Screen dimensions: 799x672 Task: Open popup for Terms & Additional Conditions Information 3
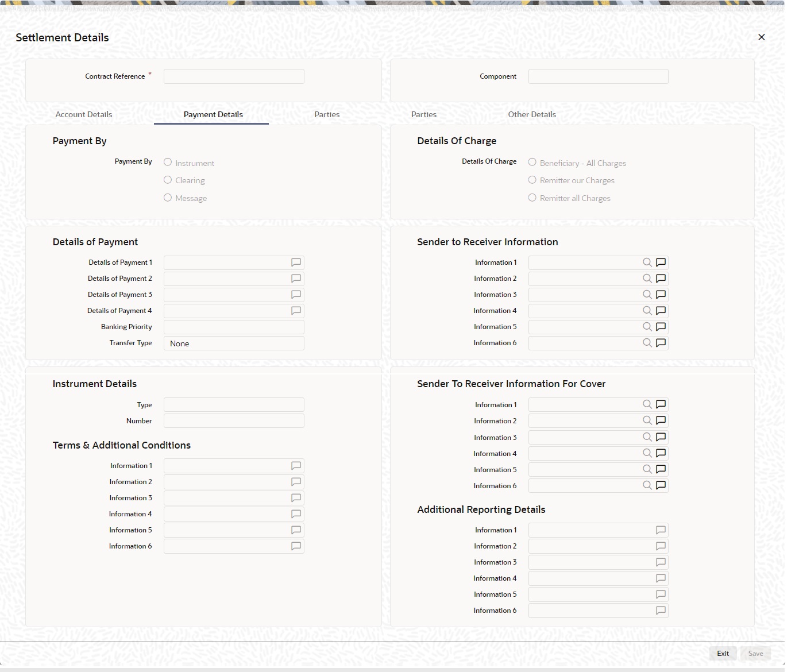tap(296, 498)
